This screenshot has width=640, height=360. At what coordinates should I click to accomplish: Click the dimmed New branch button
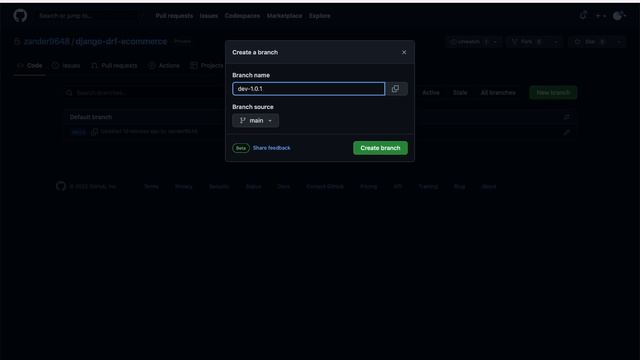point(553,93)
